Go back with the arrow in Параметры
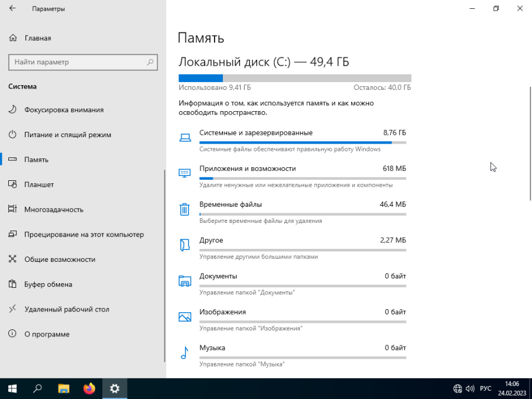The height and width of the screenshot is (399, 532). pos(12,8)
